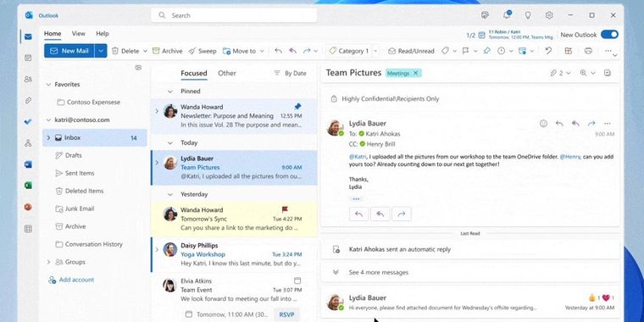Select the Inbox folder

(95, 137)
